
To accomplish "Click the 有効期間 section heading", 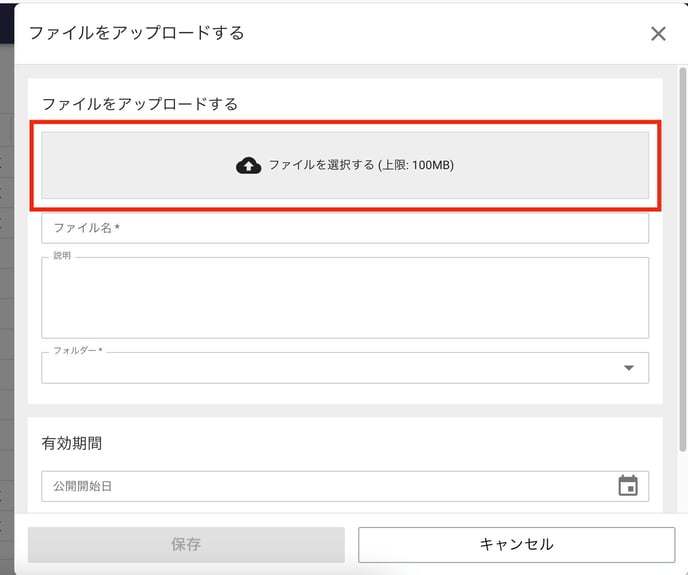I will tap(72, 443).
